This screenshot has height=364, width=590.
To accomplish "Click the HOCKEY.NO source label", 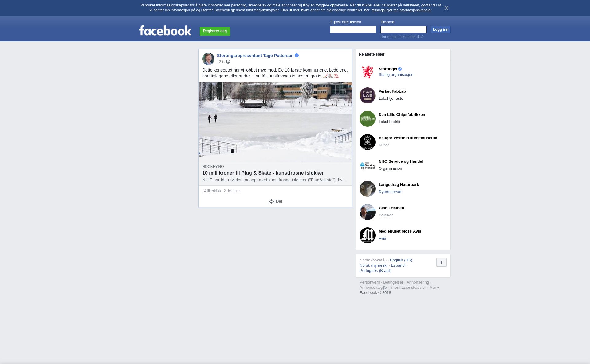I will click(213, 167).
